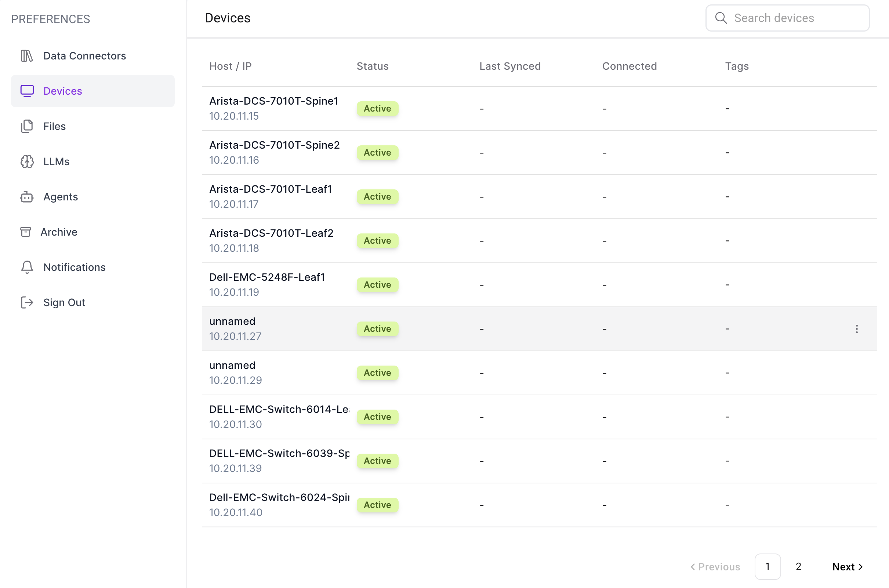Click the Devices monitor icon
889x588 pixels.
pyautogui.click(x=27, y=91)
